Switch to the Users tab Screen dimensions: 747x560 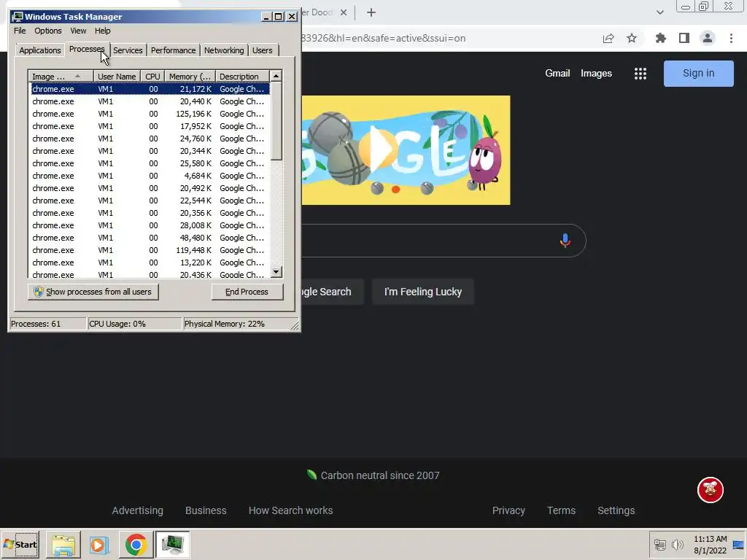(263, 50)
